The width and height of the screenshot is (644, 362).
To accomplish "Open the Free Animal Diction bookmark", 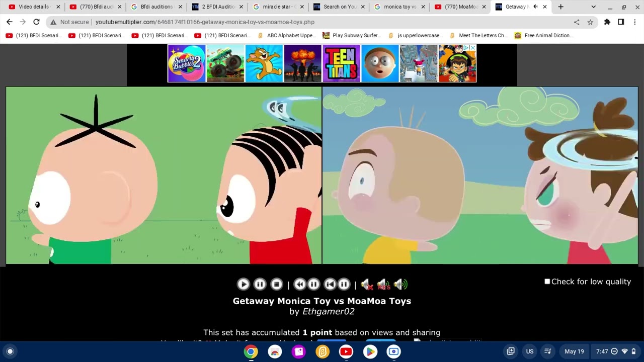I will (543, 36).
